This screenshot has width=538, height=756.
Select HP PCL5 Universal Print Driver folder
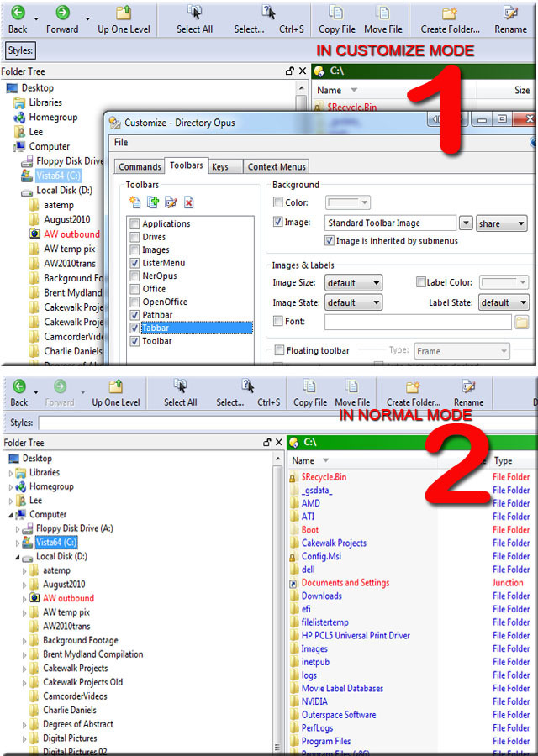point(356,636)
